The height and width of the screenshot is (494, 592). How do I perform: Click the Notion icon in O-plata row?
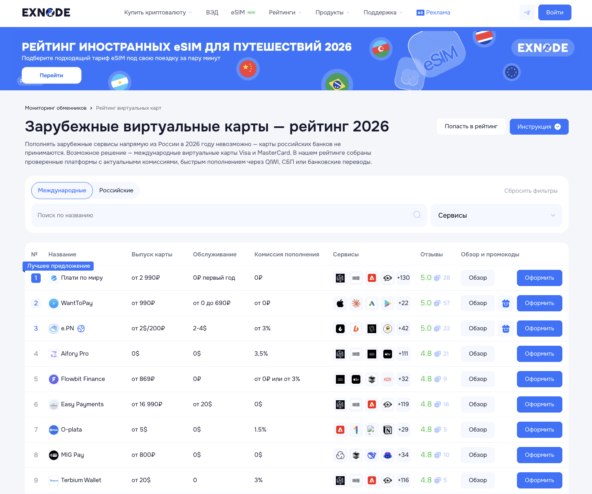pos(387,430)
